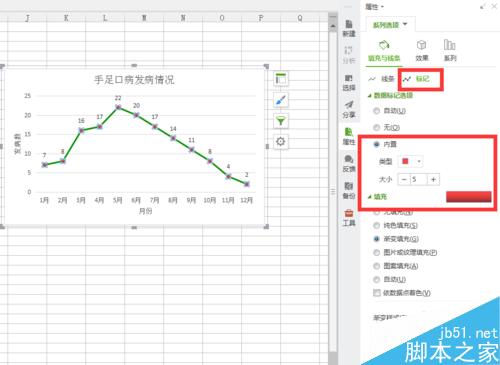Select column Q header

click(300, 18)
